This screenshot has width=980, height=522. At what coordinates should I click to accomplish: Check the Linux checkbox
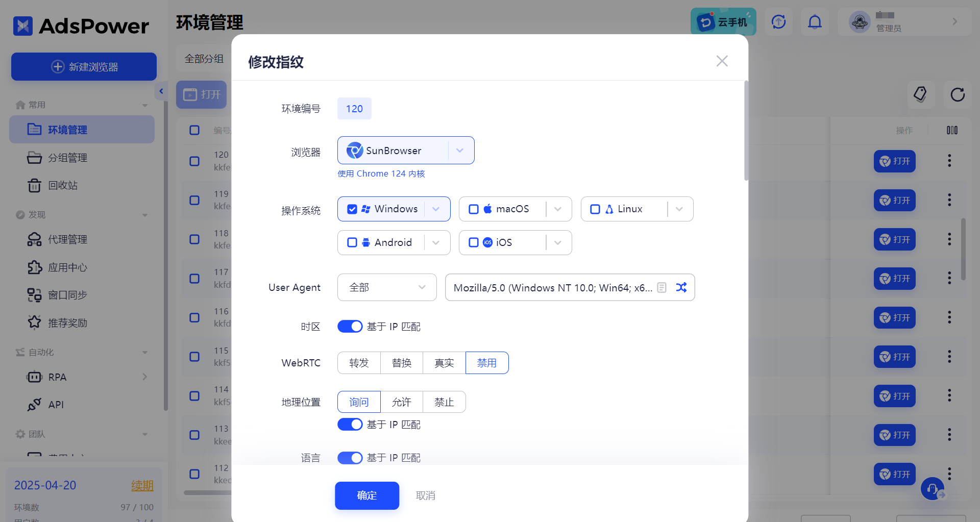(595, 209)
